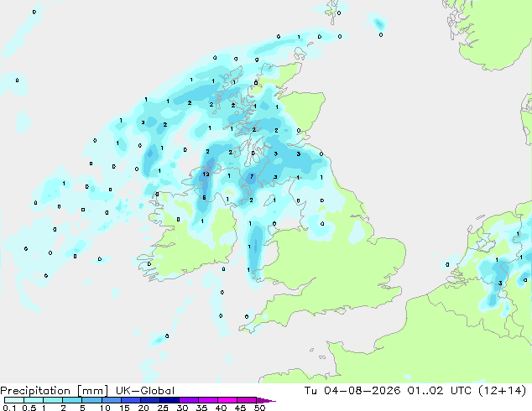Click the 25–30 mm dark navy legend box
Image resolution: width=532 pixels, height=411 pixels.
pyautogui.click(x=169, y=400)
